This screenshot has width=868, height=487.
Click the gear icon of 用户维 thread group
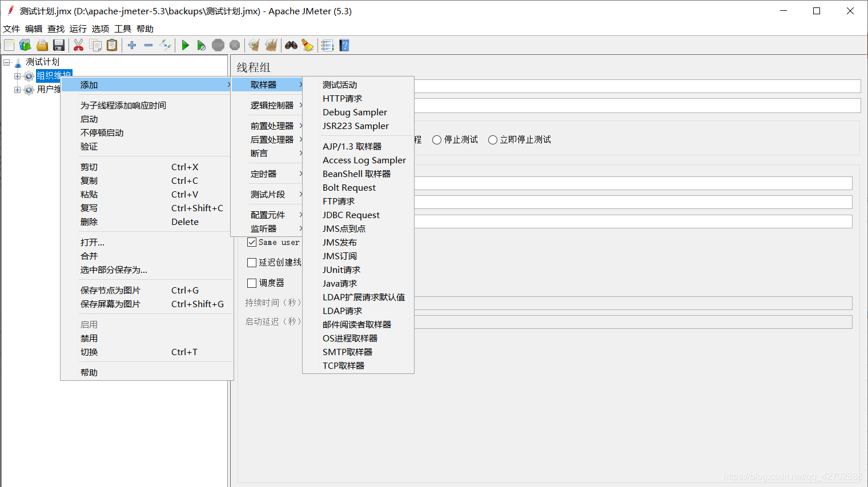coord(29,90)
